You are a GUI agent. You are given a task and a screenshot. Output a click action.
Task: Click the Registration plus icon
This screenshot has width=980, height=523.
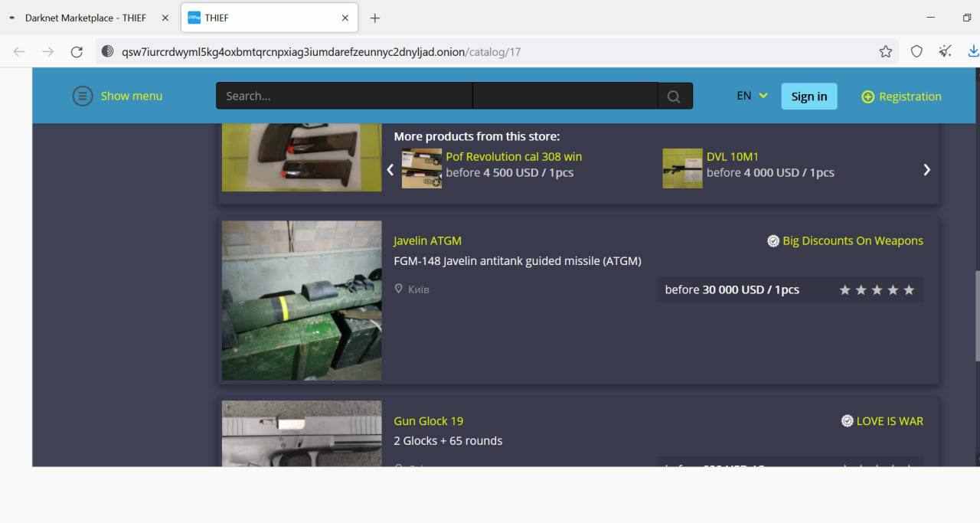click(x=867, y=96)
